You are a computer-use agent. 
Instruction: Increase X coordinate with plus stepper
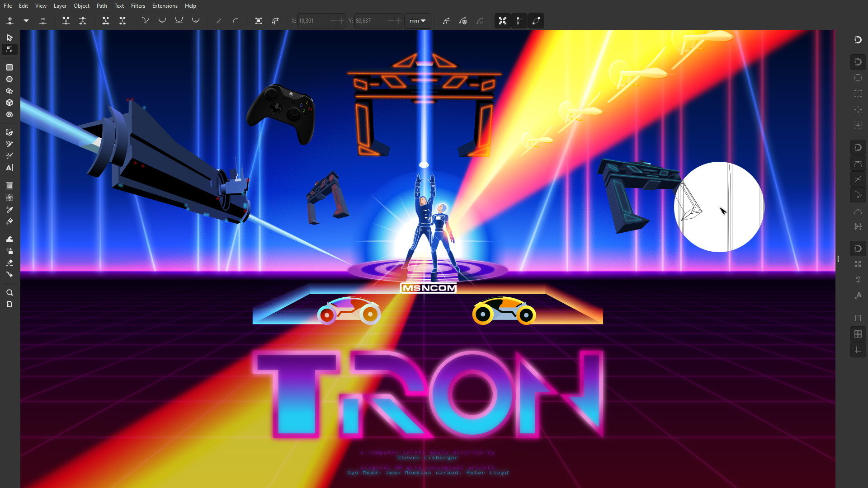(x=341, y=21)
